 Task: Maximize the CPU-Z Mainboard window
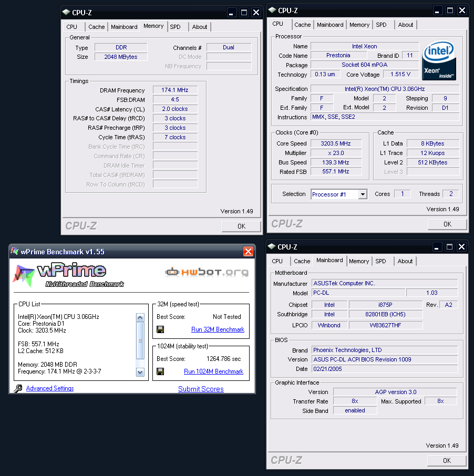pos(449,247)
